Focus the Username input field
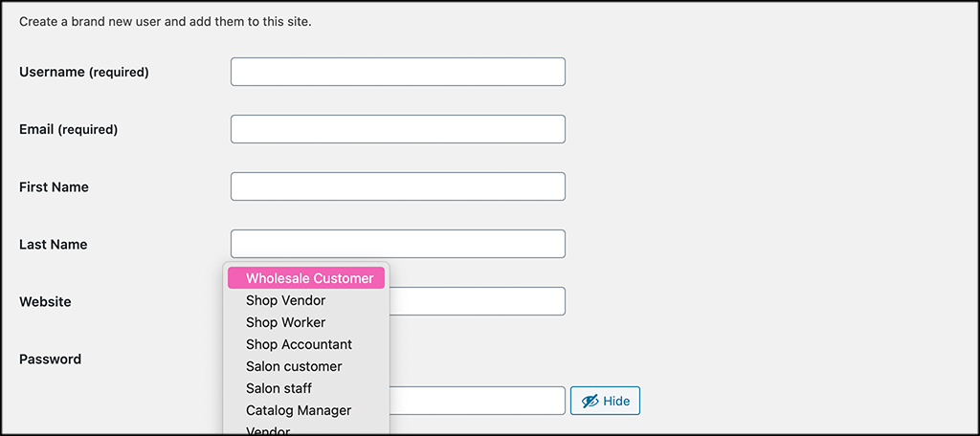 (x=398, y=72)
